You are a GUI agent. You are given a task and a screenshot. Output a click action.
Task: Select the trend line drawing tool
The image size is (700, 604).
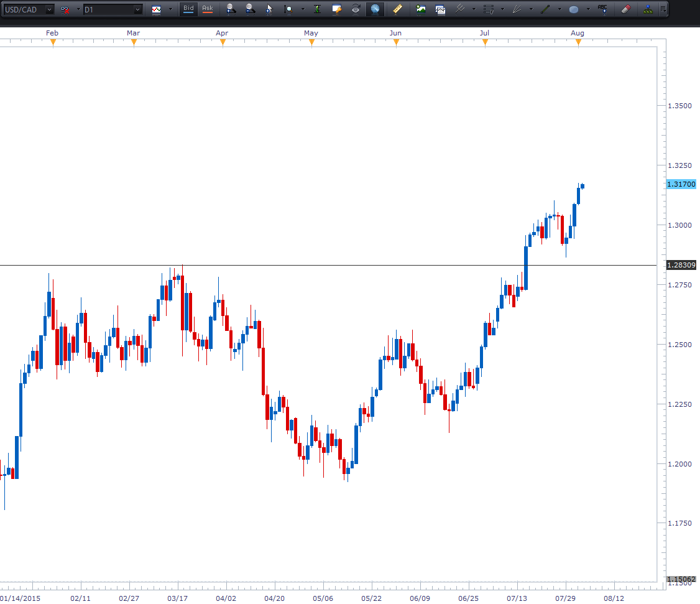click(545, 9)
